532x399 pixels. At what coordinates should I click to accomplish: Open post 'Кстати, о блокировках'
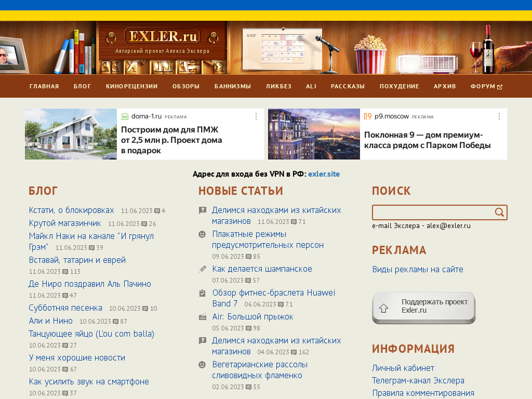71,210
